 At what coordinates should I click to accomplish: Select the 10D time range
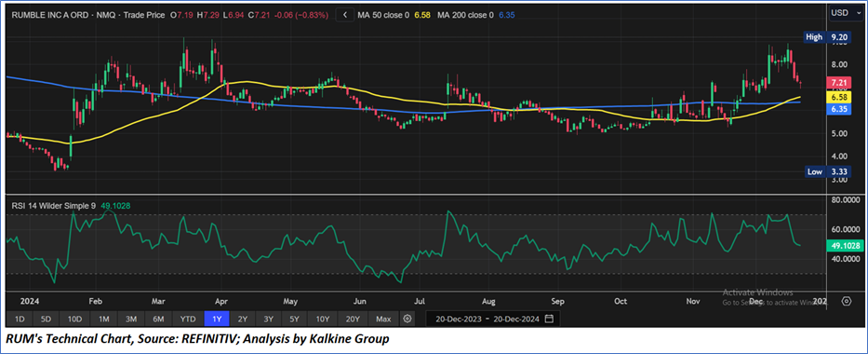(x=74, y=320)
